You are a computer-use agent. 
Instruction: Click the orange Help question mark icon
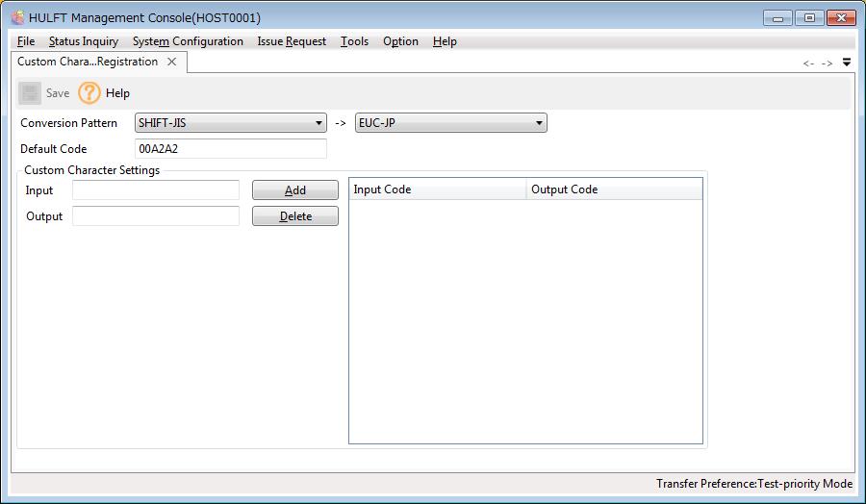click(x=89, y=92)
